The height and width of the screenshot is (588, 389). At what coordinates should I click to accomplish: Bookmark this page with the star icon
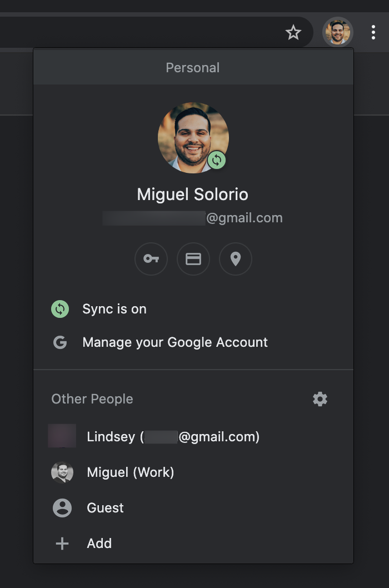[293, 32]
